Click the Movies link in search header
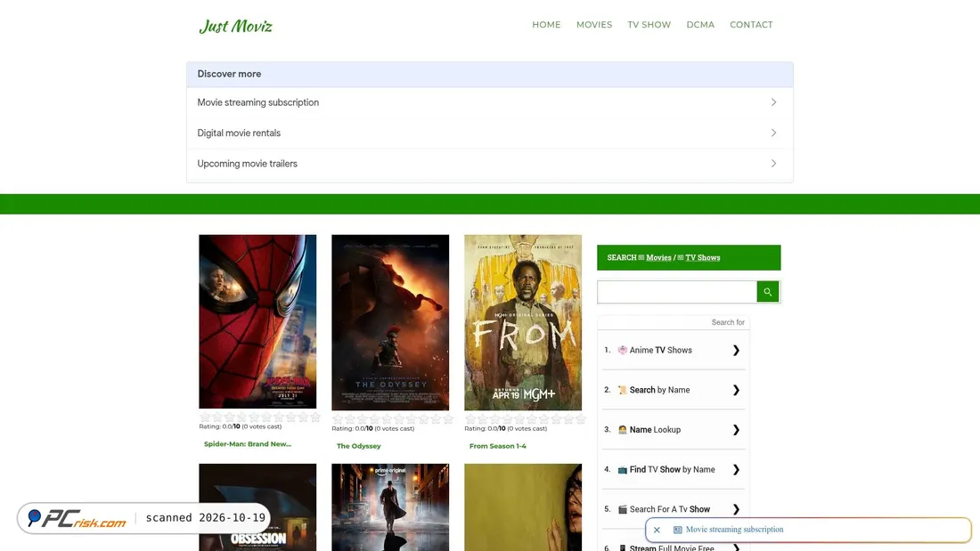This screenshot has width=980, height=551. coord(658,257)
